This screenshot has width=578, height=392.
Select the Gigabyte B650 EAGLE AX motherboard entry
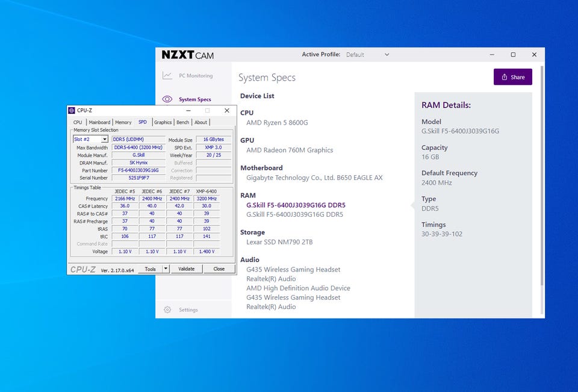tap(314, 178)
